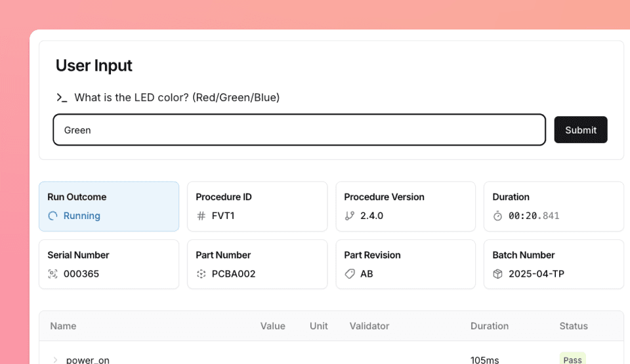The image size is (630, 364).
Task: Click the Validator column header
Action: tap(369, 326)
